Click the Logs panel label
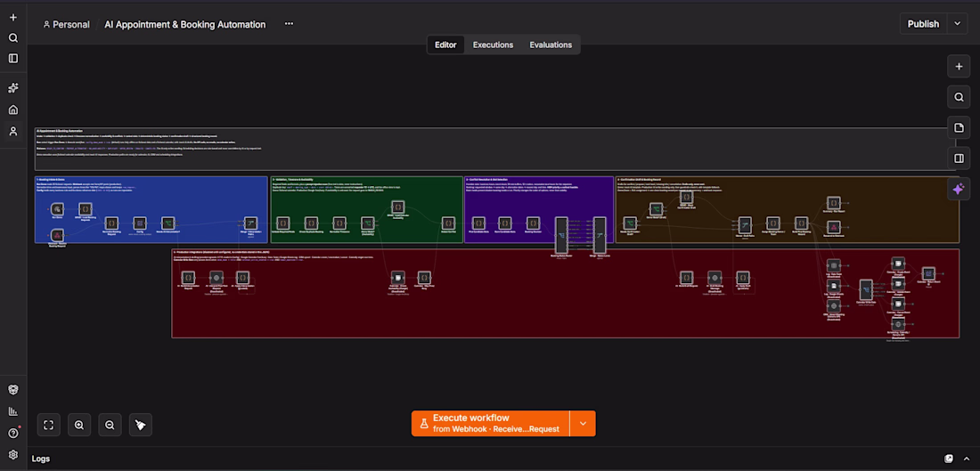The width and height of the screenshot is (980, 471). click(41, 459)
